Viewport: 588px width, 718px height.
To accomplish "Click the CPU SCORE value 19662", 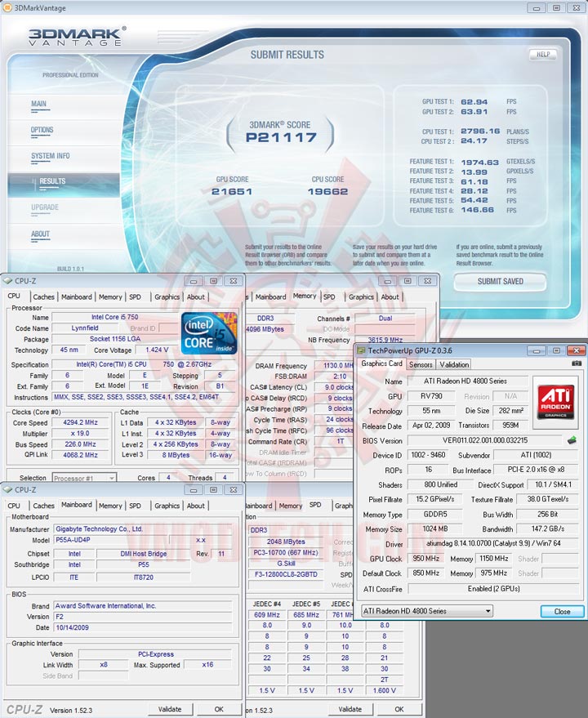I will click(x=327, y=191).
